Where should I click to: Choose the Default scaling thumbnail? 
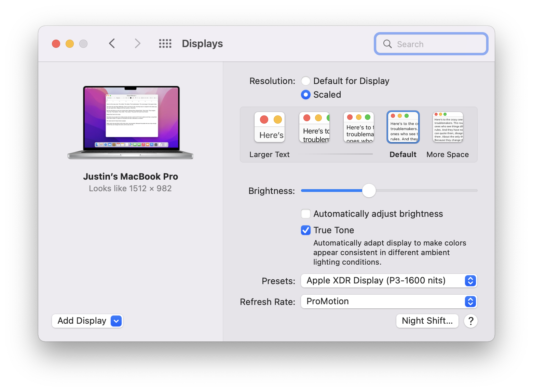403,127
